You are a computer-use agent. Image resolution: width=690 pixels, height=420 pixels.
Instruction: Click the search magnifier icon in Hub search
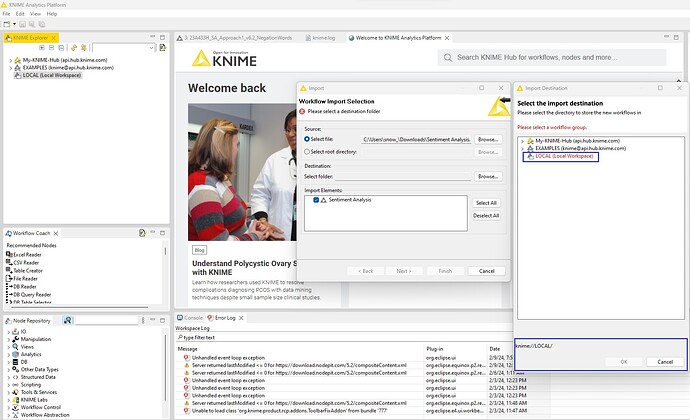(448, 58)
